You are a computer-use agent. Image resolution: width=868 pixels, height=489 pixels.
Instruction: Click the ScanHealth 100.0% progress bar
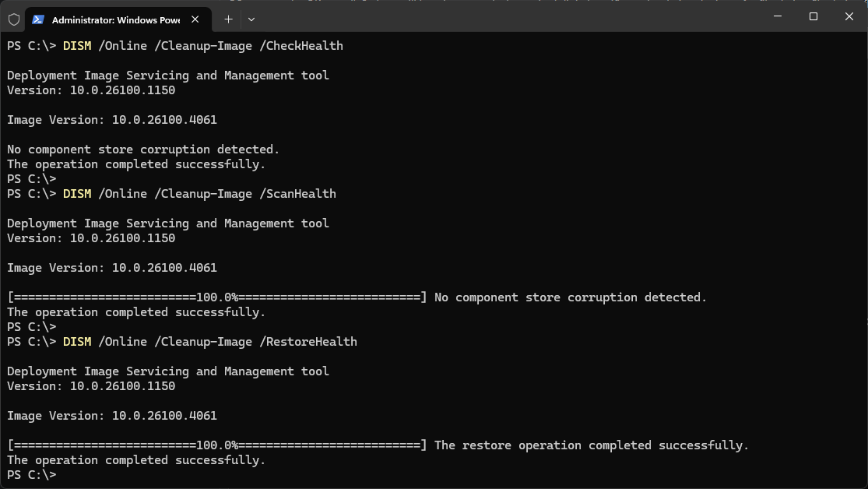tap(216, 297)
